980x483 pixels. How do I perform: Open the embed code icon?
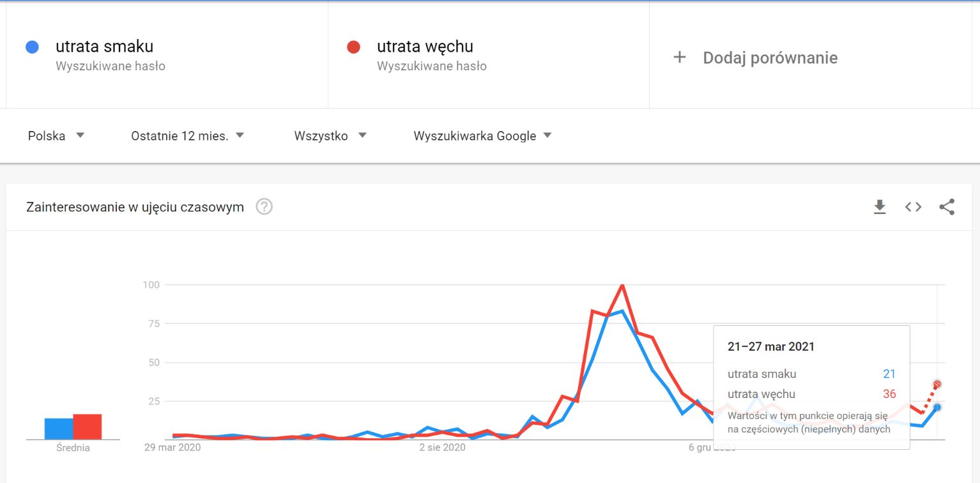tap(912, 206)
